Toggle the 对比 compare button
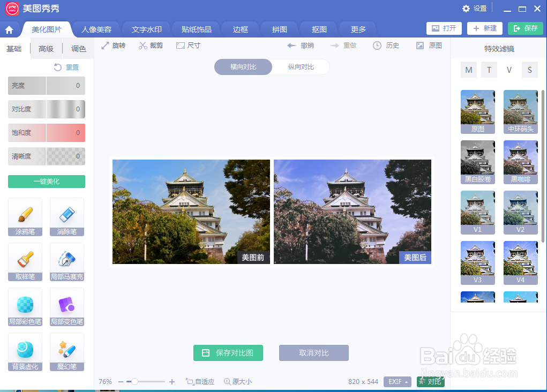The width and height of the screenshot is (547, 392). [x=430, y=382]
